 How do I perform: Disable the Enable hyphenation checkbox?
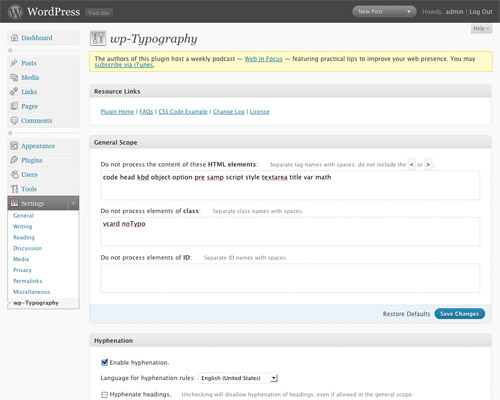(104, 362)
